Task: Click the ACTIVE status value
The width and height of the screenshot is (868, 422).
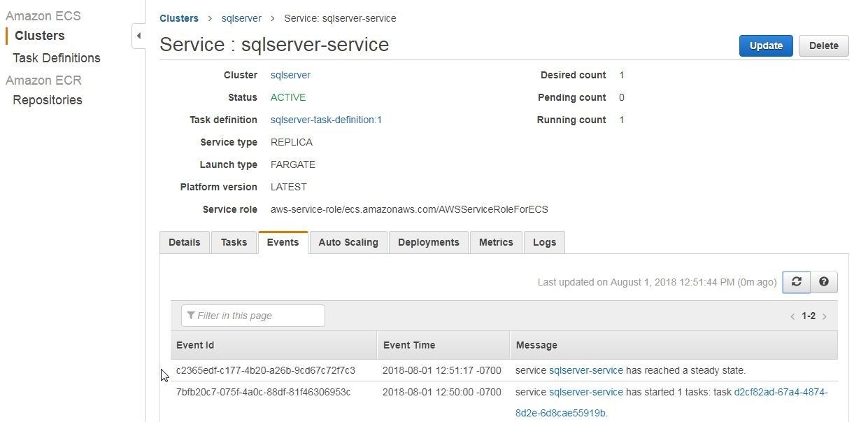Action: (x=288, y=97)
